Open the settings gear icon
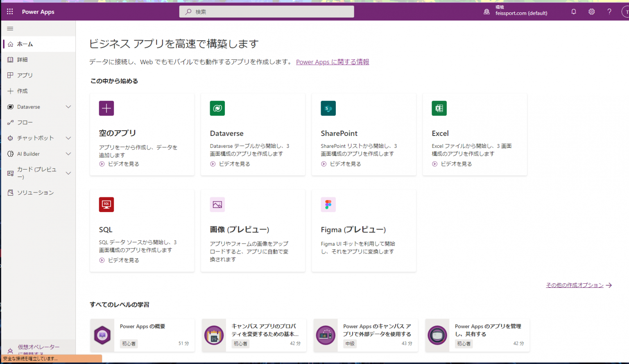Viewport: 629px width, 364px height. (x=592, y=12)
